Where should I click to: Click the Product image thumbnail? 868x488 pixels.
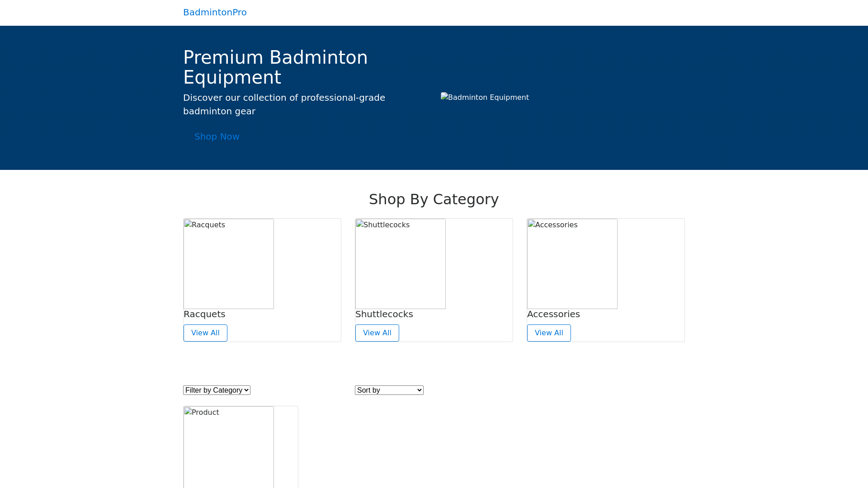point(228,447)
